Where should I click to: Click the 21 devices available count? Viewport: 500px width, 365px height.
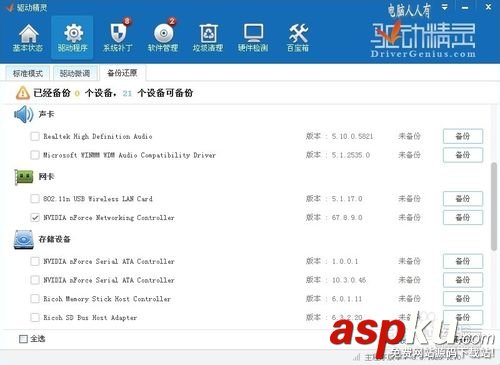coord(127,93)
